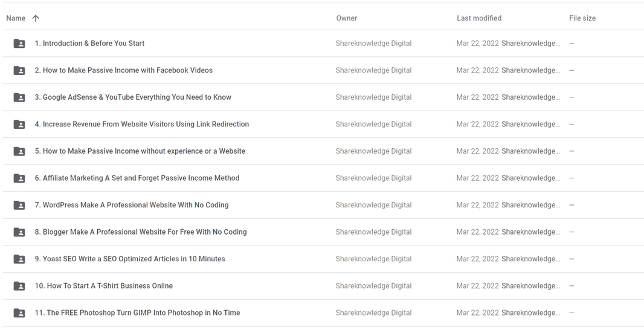Screen dimensions: 644x335
Task: Click folder icon for GIMP Into Photoshop row
Action: (19, 313)
